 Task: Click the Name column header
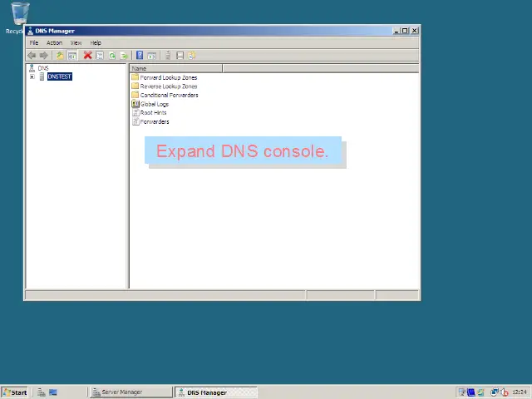pos(176,68)
